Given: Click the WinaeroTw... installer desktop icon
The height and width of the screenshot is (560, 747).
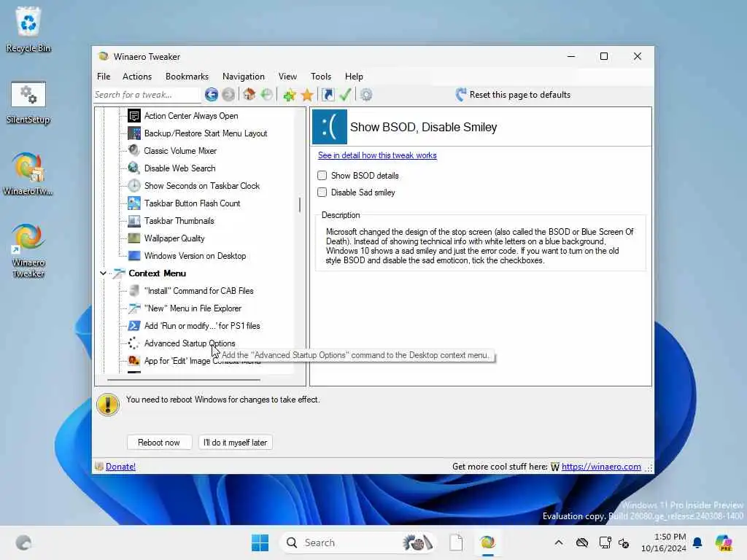Looking at the screenshot, I should point(28,174).
